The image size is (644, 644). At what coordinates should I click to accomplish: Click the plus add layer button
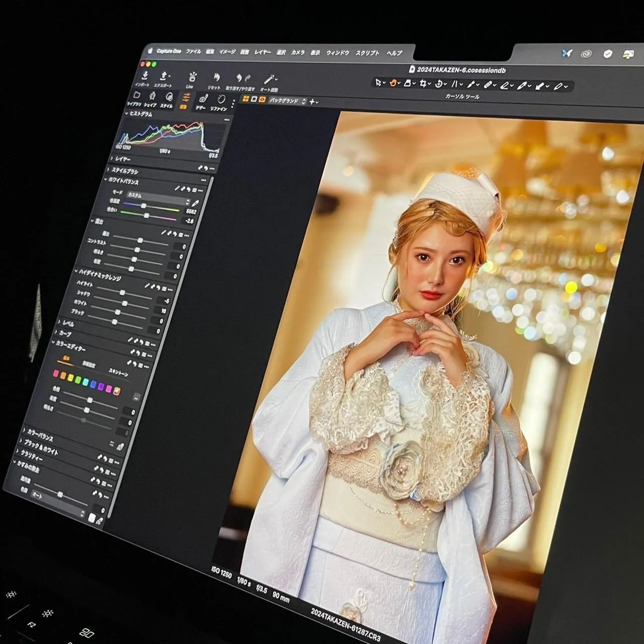pos(312,102)
